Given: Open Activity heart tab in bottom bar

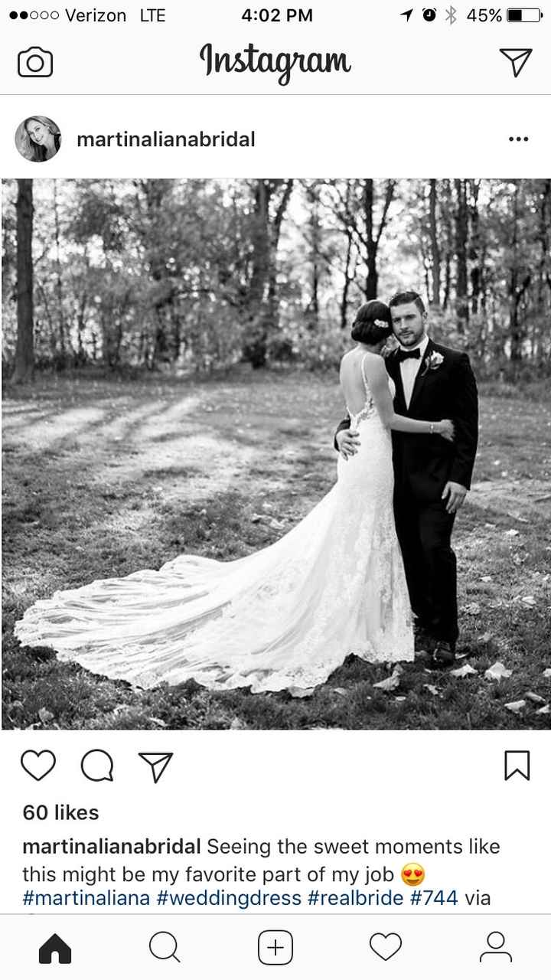Looking at the screenshot, I should 386,948.
